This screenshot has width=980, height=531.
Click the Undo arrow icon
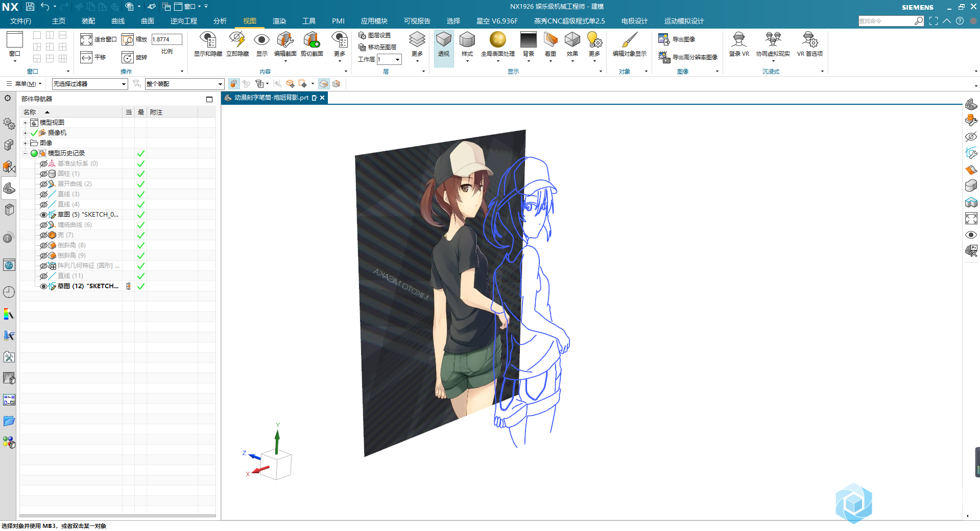[x=45, y=7]
